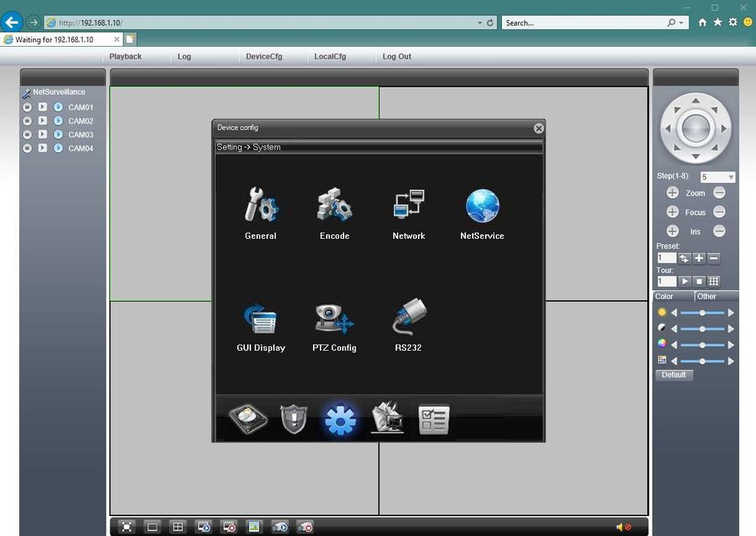Screen dimensions: 756x536
Task: Open the PTZ Config camera icon
Action: pos(334,319)
